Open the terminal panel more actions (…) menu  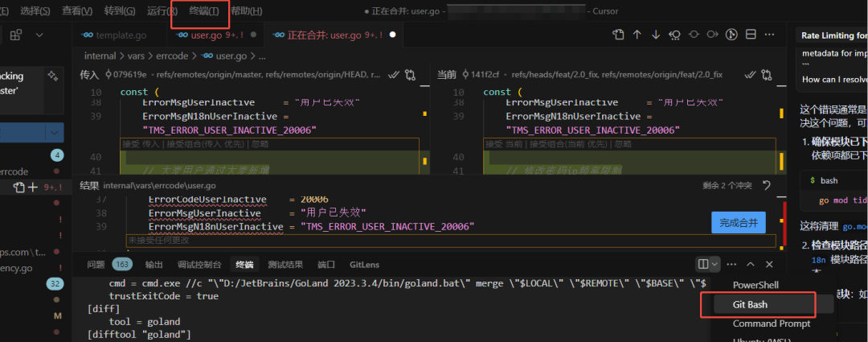tap(732, 265)
